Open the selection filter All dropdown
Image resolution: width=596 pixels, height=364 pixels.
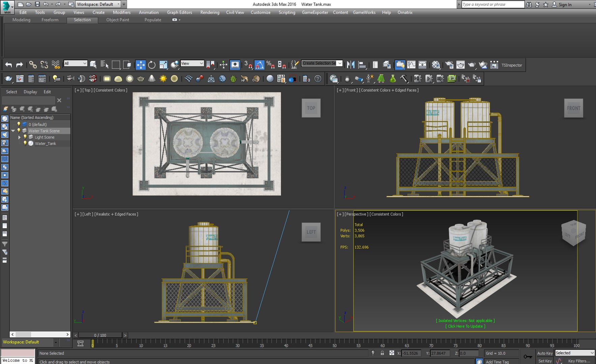(x=76, y=63)
